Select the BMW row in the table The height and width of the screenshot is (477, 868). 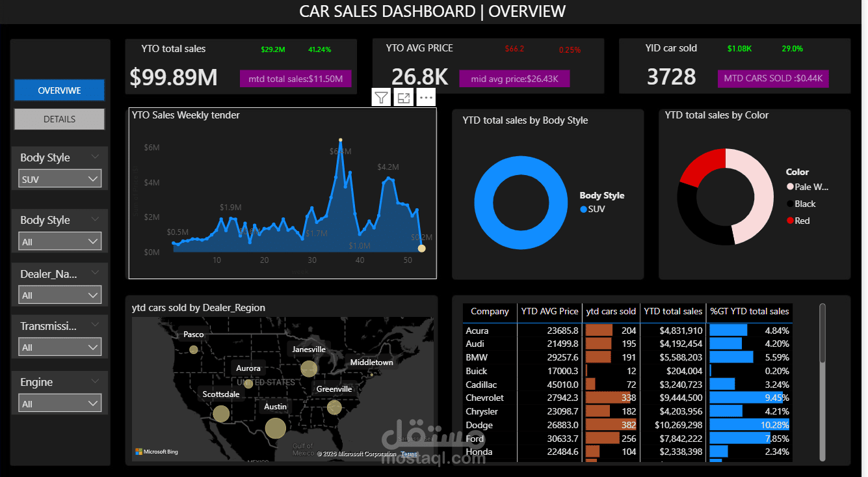627,357
